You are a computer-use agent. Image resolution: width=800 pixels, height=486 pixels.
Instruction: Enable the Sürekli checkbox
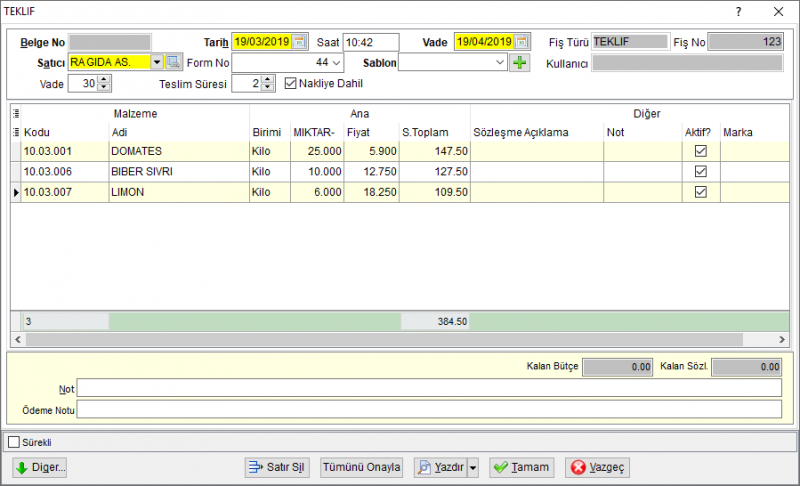(x=14, y=442)
